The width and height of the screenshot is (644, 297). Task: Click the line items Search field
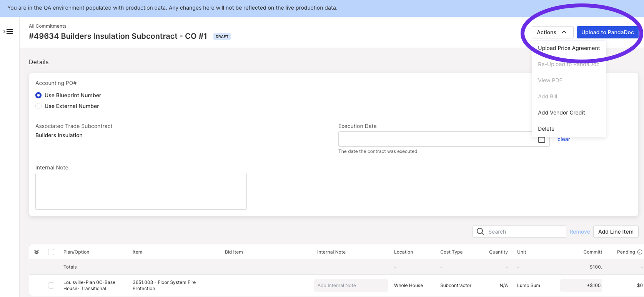(519, 232)
